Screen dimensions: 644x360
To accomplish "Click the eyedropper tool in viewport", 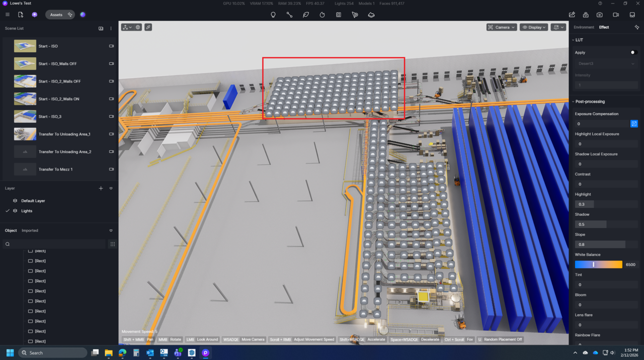I will pos(148,27).
